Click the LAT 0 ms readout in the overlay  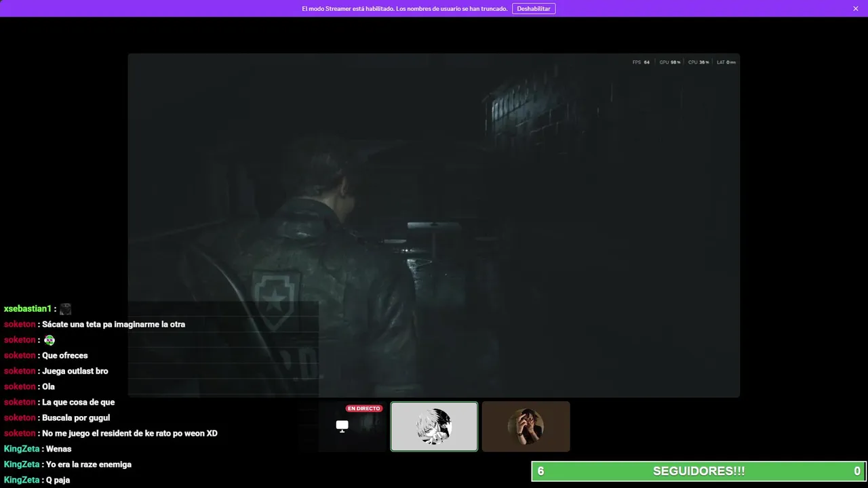click(726, 62)
